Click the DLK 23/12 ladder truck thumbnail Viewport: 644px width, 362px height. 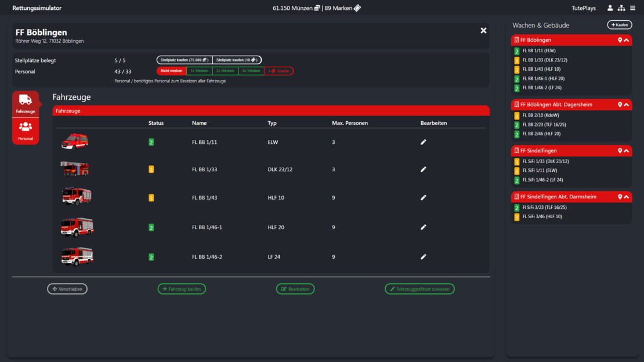coord(75,168)
